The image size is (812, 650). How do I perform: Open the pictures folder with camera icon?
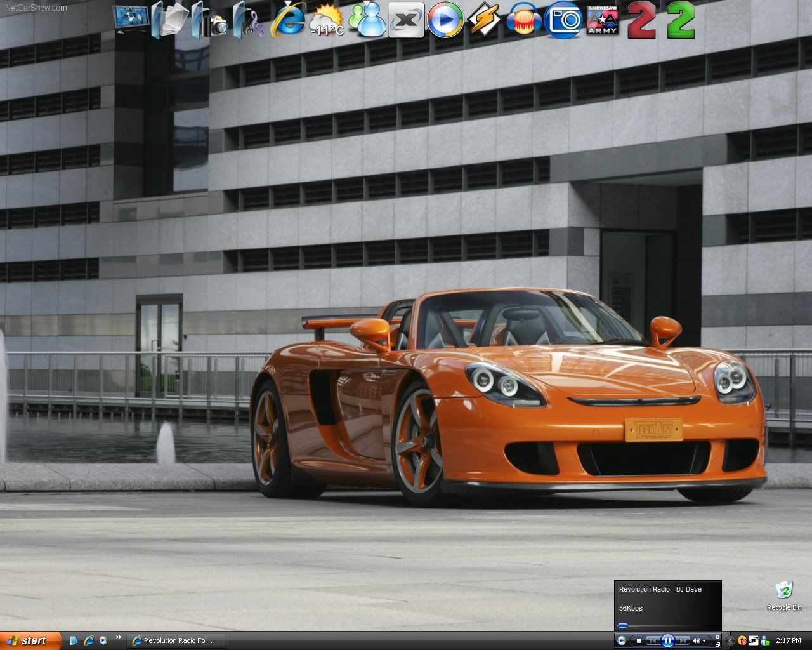click(x=209, y=20)
